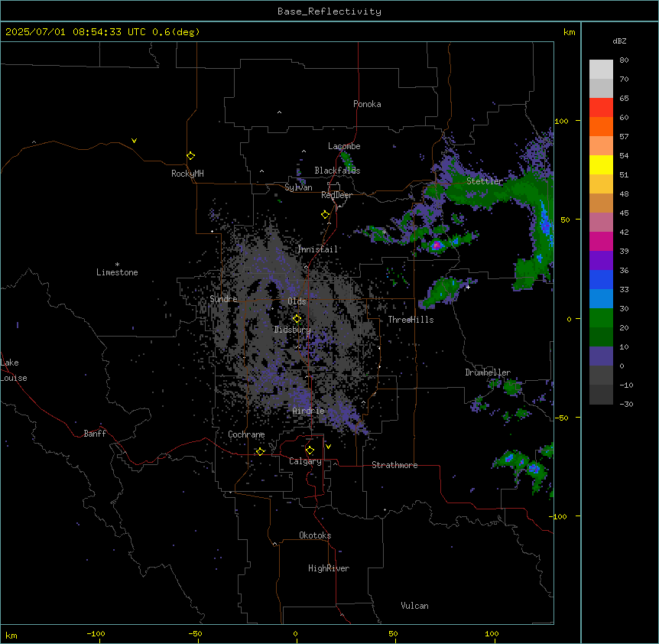Click the ThreeHills town label
Image resolution: width=659 pixels, height=644 pixels.
coord(411,320)
